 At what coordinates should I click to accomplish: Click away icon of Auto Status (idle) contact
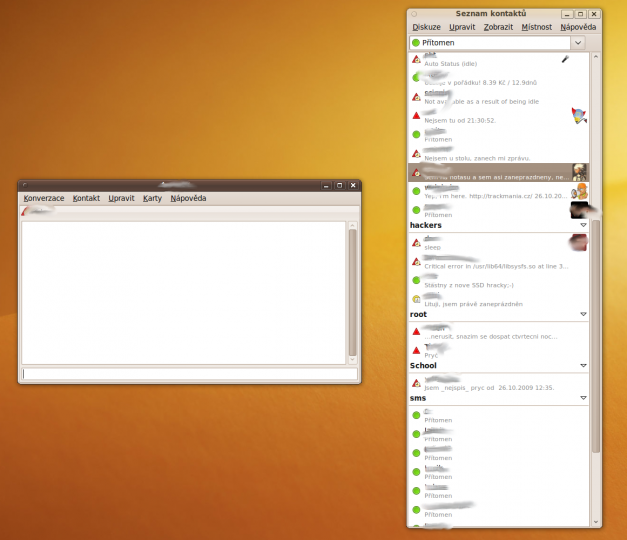coord(416,59)
